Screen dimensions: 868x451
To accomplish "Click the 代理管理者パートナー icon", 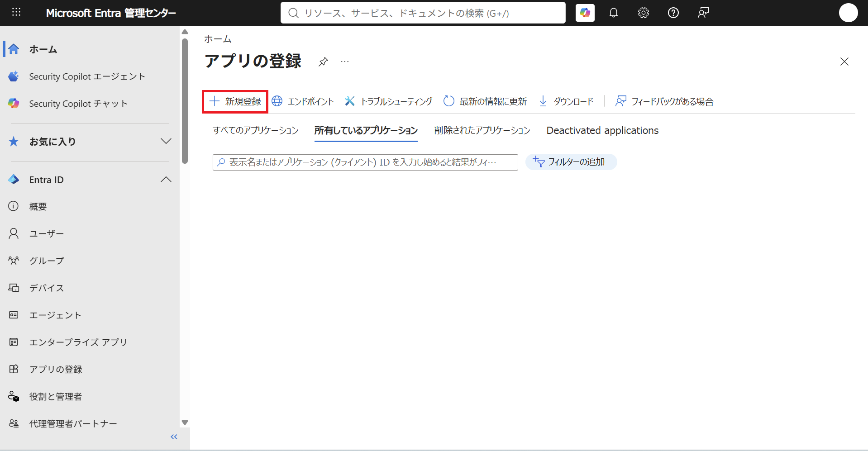I will pyautogui.click(x=14, y=423).
